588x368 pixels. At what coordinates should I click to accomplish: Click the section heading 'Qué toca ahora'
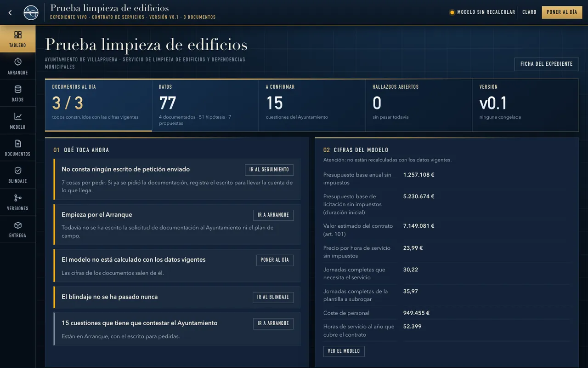click(x=86, y=150)
